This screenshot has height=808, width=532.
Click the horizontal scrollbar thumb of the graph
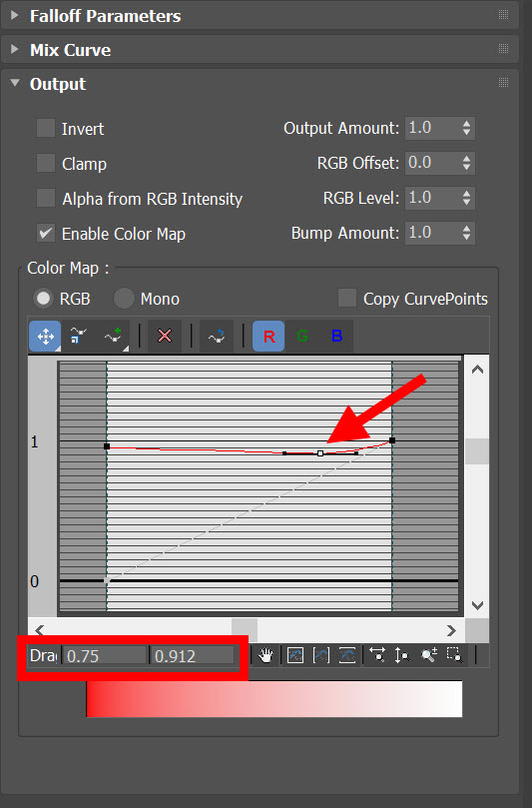pos(245,629)
